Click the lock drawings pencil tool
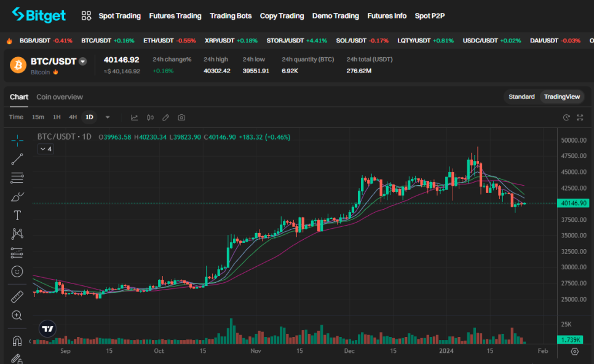594x364 pixels. pos(17,358)
